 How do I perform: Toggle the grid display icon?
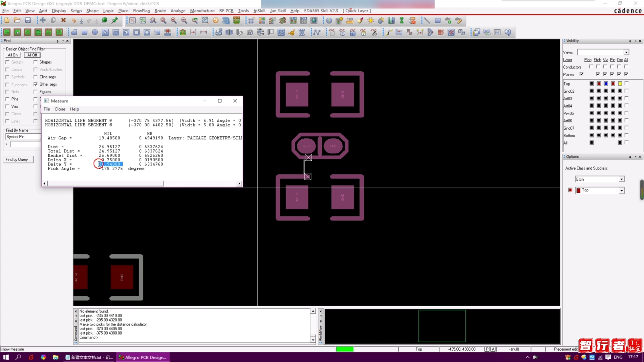pos(251,20)
